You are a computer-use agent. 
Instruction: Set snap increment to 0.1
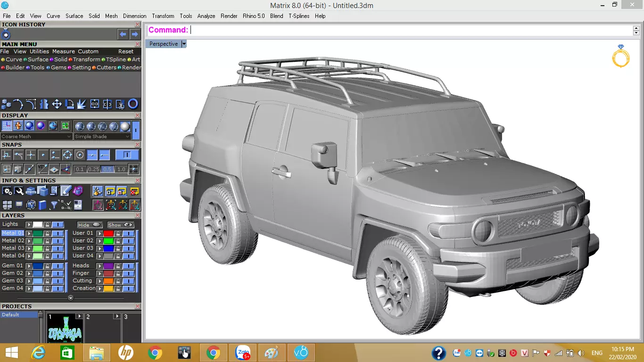(80, 169)
